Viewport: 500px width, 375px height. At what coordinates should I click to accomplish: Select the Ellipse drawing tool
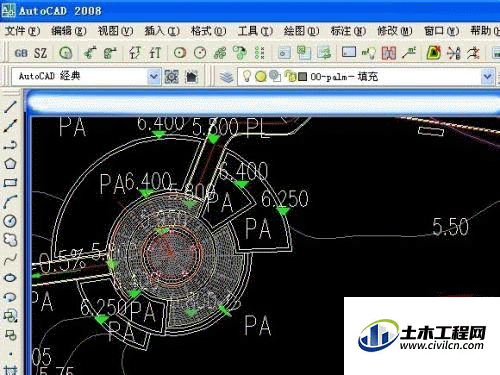click(x=10, y=278)
